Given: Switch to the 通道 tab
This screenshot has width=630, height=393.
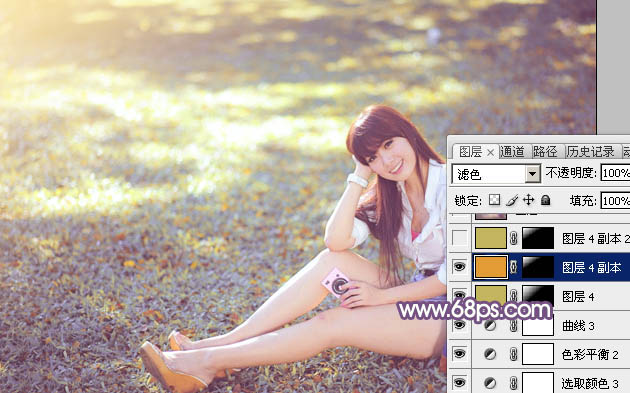Looking at the screenshot, I should (x=512, y=152).
